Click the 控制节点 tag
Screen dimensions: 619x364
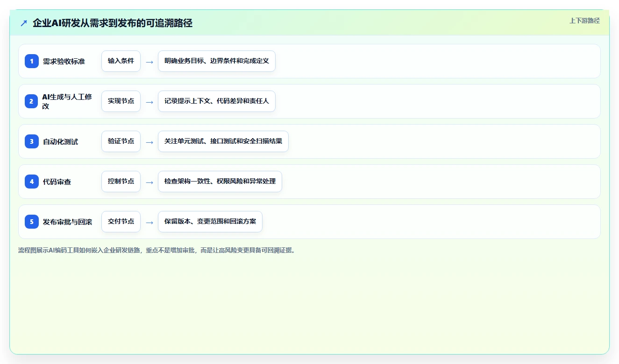tap(121, 182)
